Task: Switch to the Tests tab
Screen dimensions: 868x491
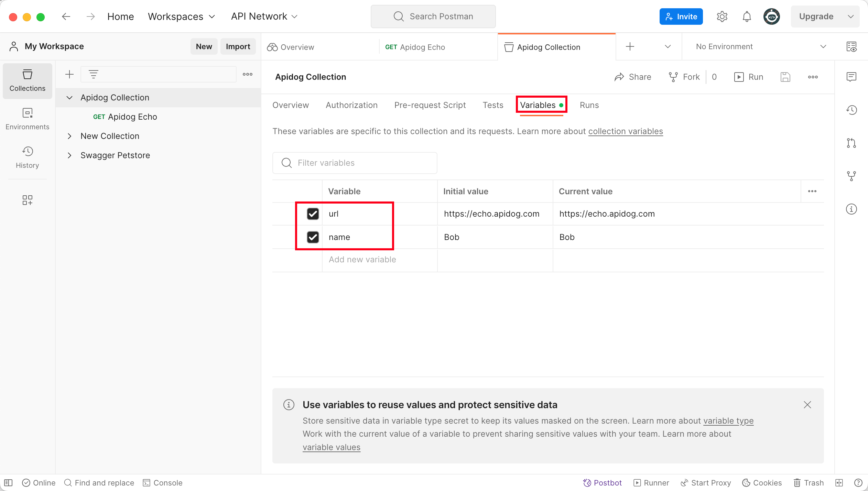Action: click(493, 105)
